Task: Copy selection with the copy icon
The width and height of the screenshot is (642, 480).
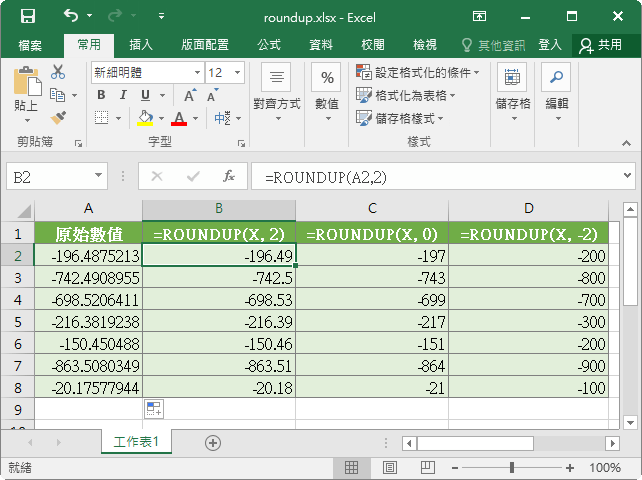Action: 57,95
